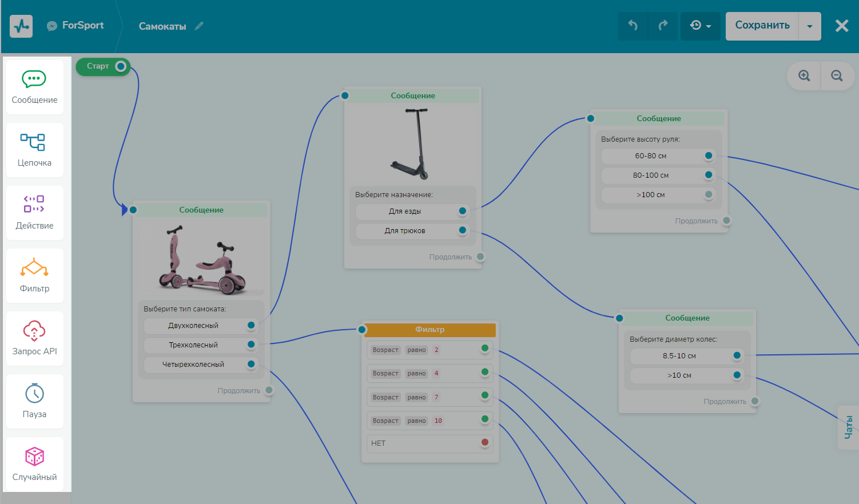Click the undo arrow in toolbar
This screenshot has width=859, height=504.
point(633,26)
